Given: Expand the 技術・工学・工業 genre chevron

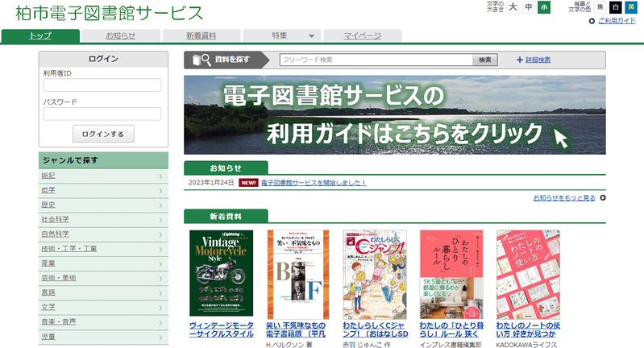Looking at the screenshot, I should (x=160, y=250).
